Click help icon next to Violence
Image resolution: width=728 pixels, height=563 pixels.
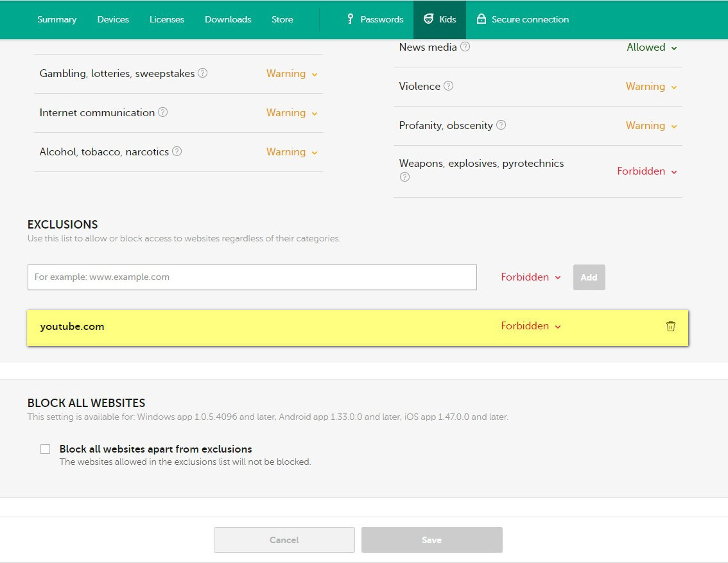pyautogui.click(x=449, y=86)
